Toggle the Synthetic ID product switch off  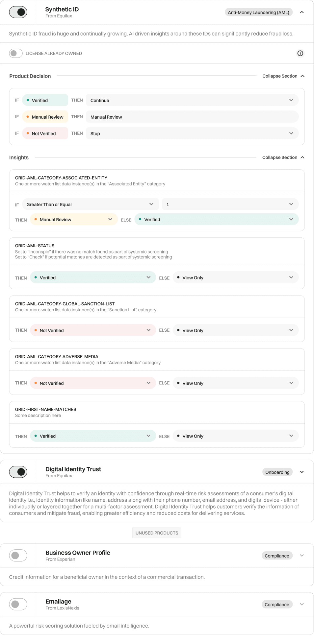18,12
